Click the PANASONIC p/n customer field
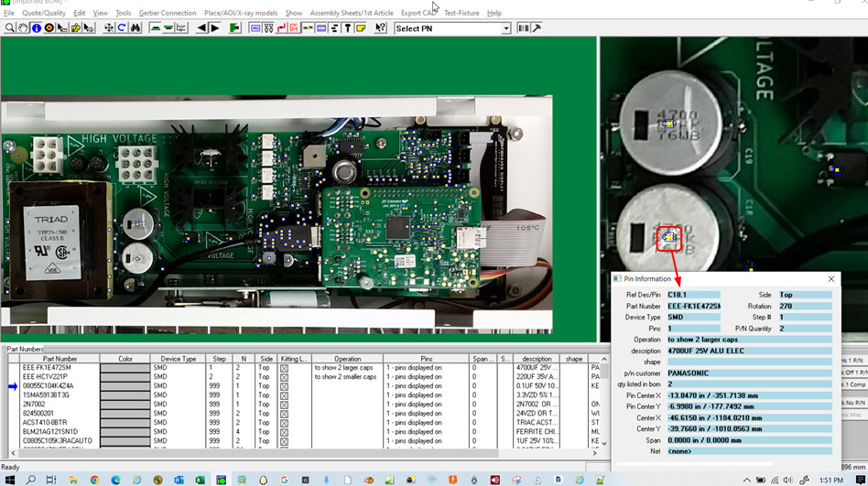The height and width of the screenshot is (486, 868). [x=749, y=373]
